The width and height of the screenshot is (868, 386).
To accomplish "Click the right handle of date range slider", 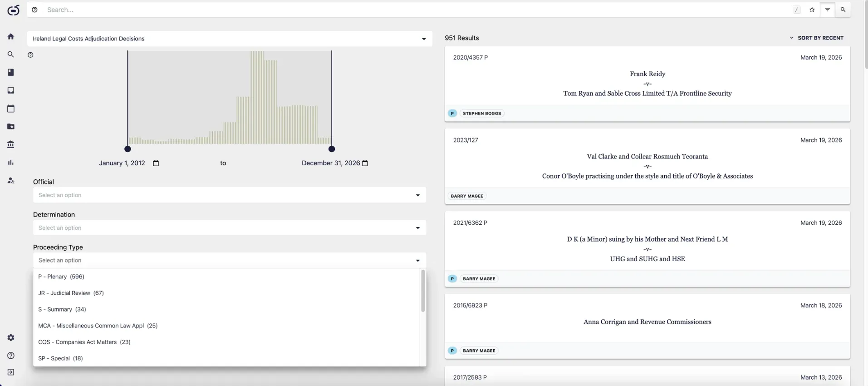I will coord(332,149).
